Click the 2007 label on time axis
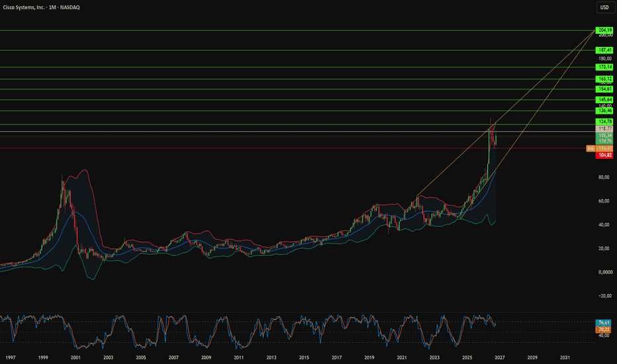Screen dimensions: 617x364 coord(173,357)
